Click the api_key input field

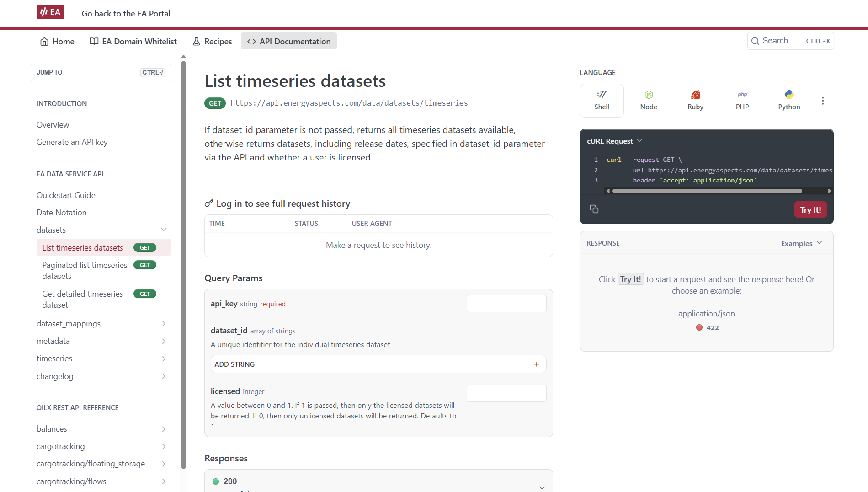506,304
